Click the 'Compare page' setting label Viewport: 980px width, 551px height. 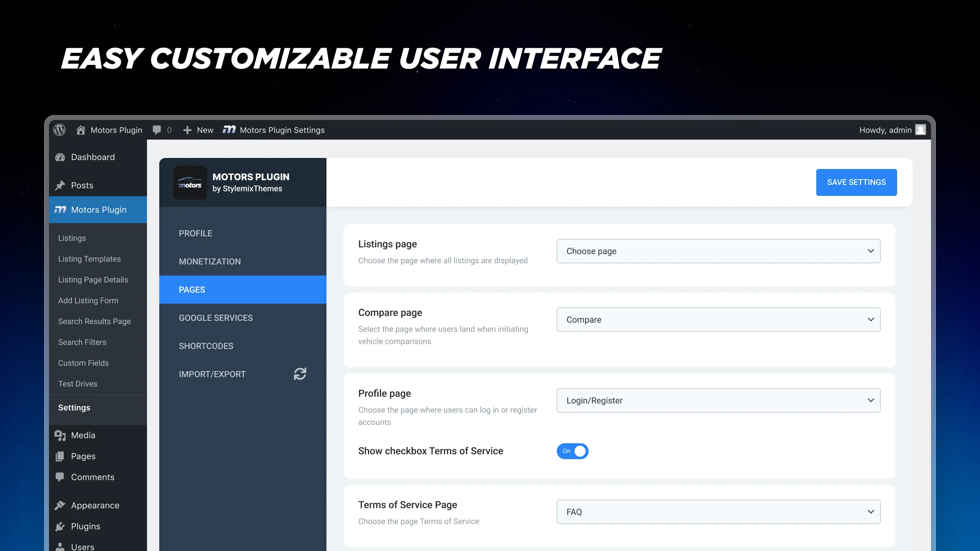coord(390,313)
